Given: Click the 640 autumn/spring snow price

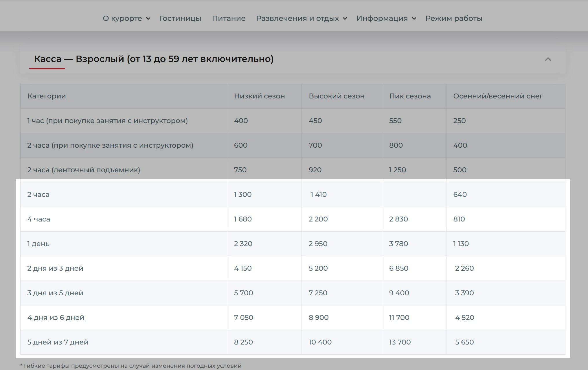Looking at the screenshot, I should point(460,195).
